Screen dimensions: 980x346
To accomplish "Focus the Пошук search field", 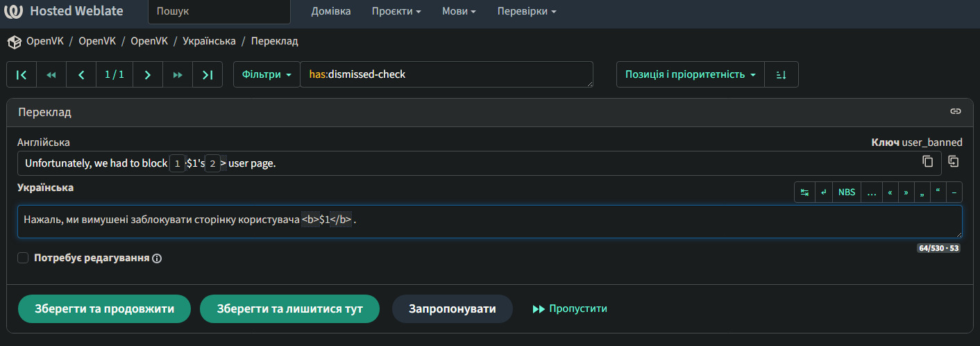I will click(219, 12).
